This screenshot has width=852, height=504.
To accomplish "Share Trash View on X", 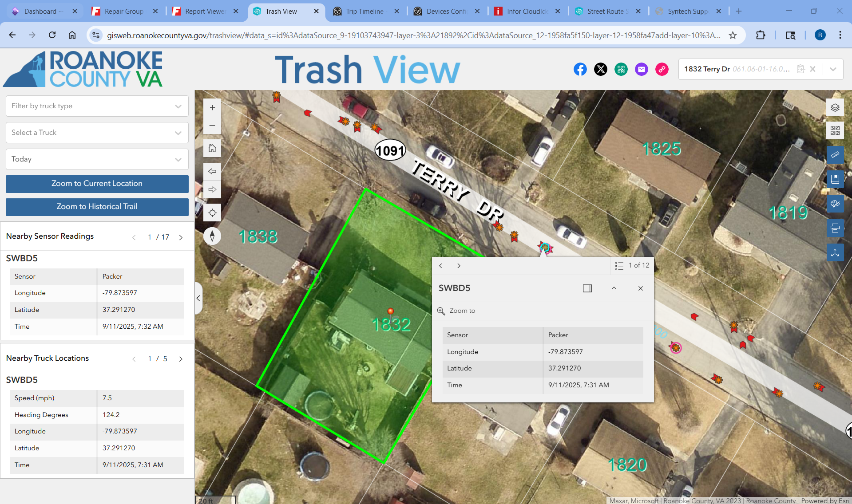I will click(600, 69).
